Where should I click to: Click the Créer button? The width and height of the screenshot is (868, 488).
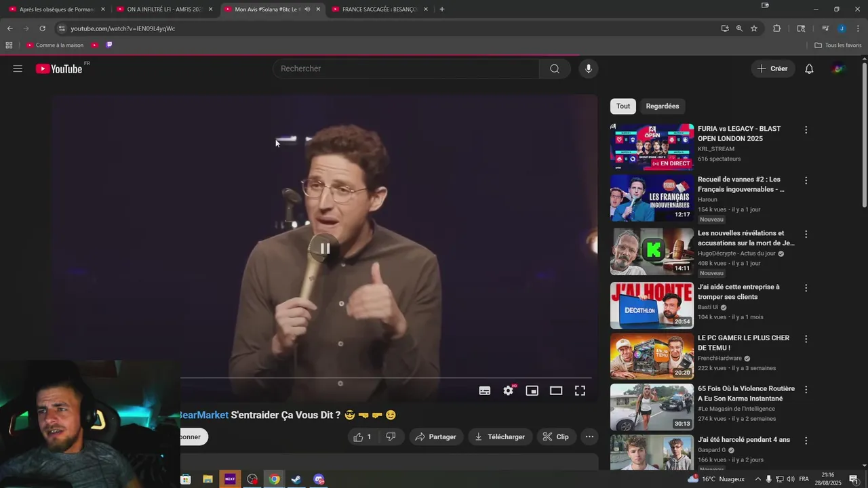772,68
